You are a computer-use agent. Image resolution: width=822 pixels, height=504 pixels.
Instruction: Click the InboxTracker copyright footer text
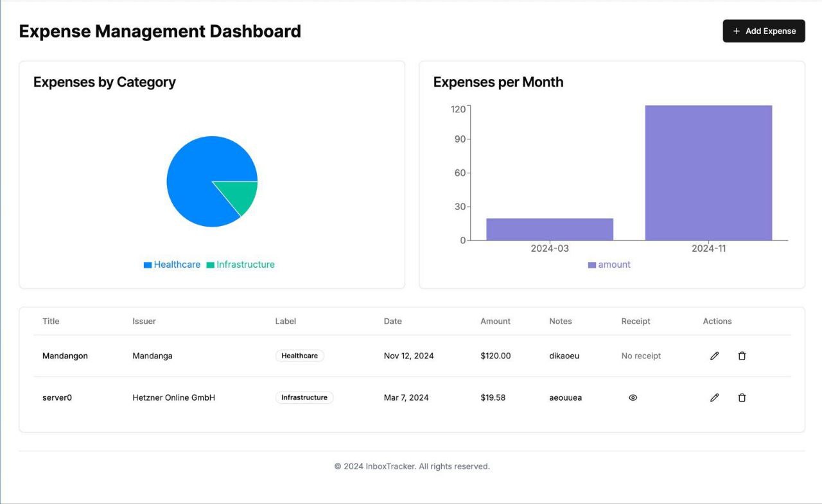tap(412, 466)
